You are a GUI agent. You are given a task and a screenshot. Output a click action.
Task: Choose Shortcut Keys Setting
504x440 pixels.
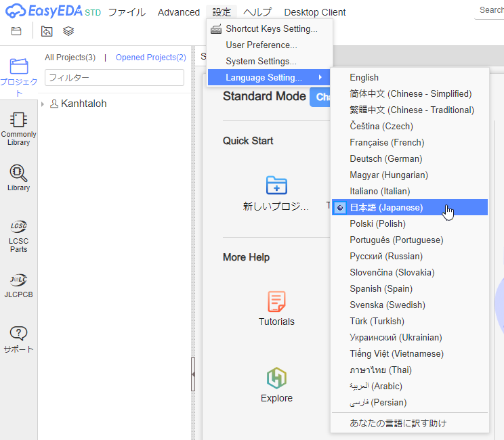[x=270, y=29]
